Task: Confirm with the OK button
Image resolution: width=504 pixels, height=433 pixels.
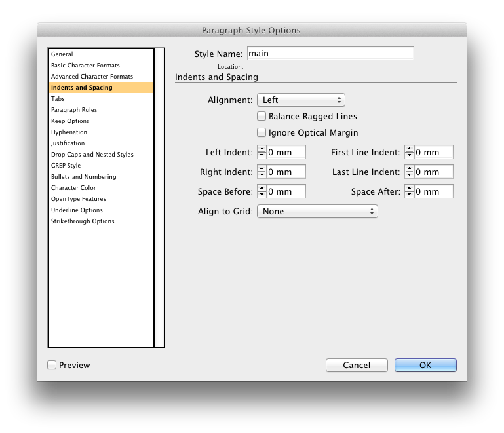Action: tap(425, 366)
